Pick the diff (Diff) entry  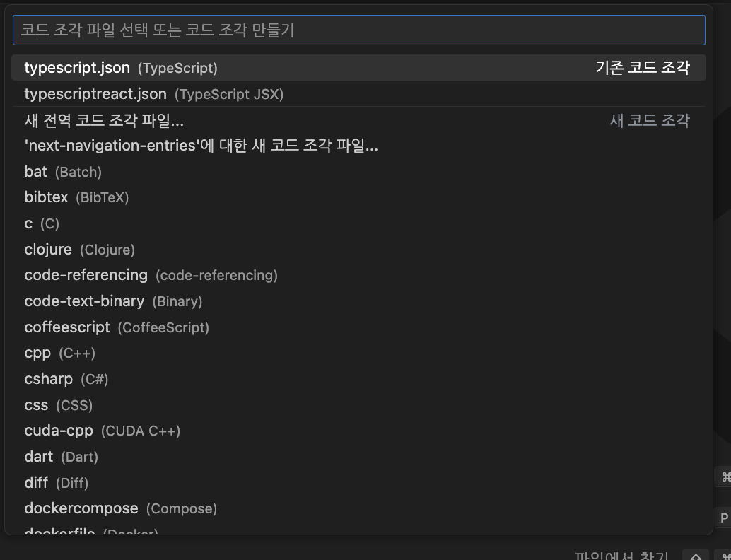(358, 483)
